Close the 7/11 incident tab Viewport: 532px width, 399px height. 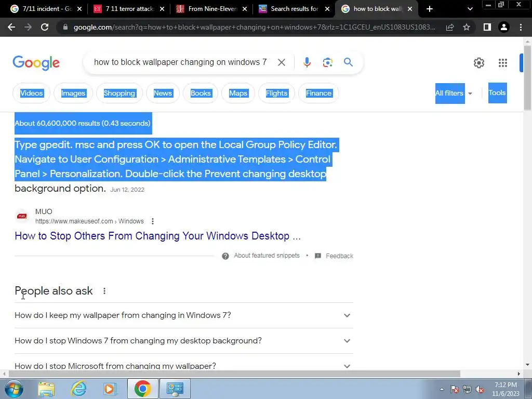[x=79, y=9]
